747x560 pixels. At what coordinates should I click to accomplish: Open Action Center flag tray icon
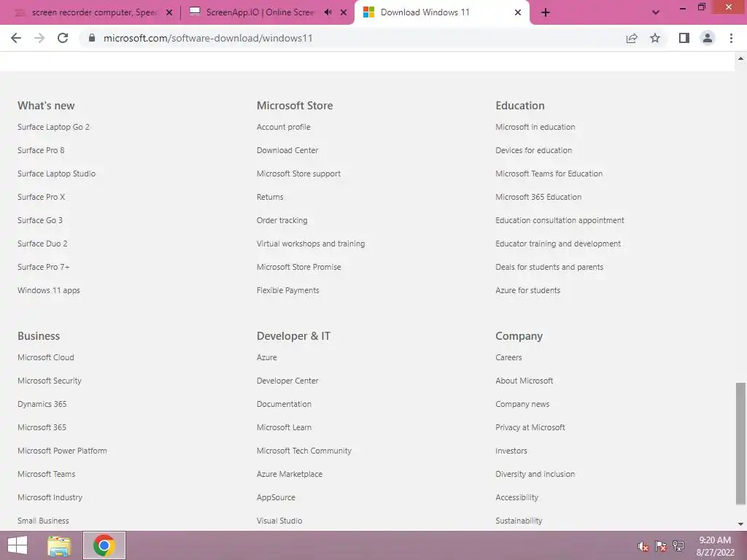pyautogui.click(x=660, y=546)
